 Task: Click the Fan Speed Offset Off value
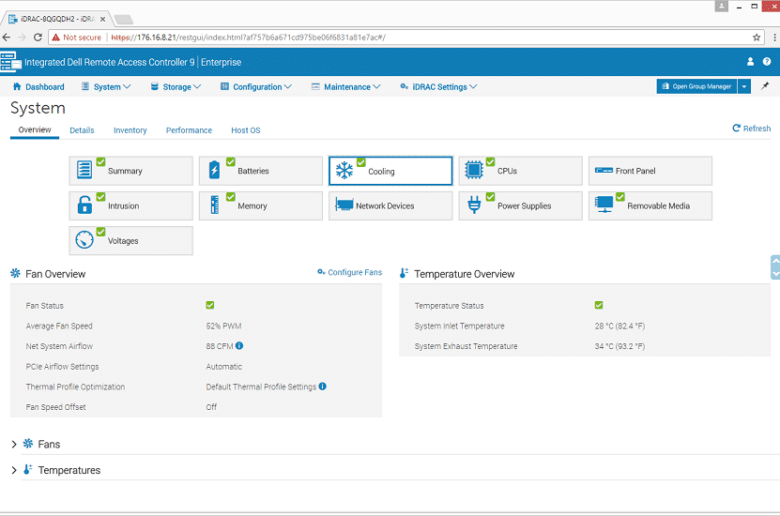click(211, 407)
